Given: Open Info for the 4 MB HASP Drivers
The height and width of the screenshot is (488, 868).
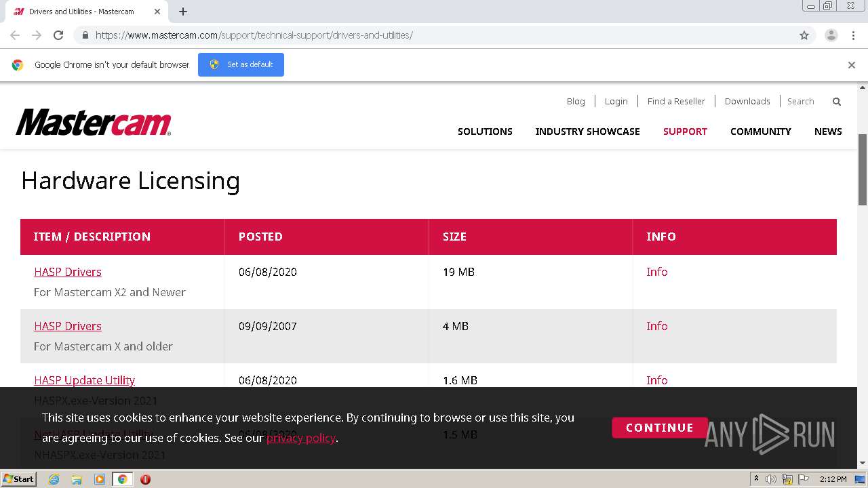Looking at the screenshot, I should (657, 326).
